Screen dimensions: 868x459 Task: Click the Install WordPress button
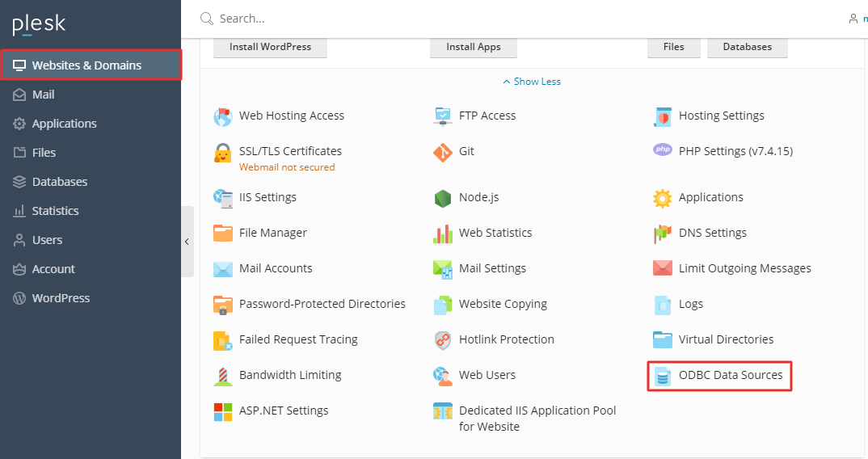pyautogui.click(x=270, y=47)
